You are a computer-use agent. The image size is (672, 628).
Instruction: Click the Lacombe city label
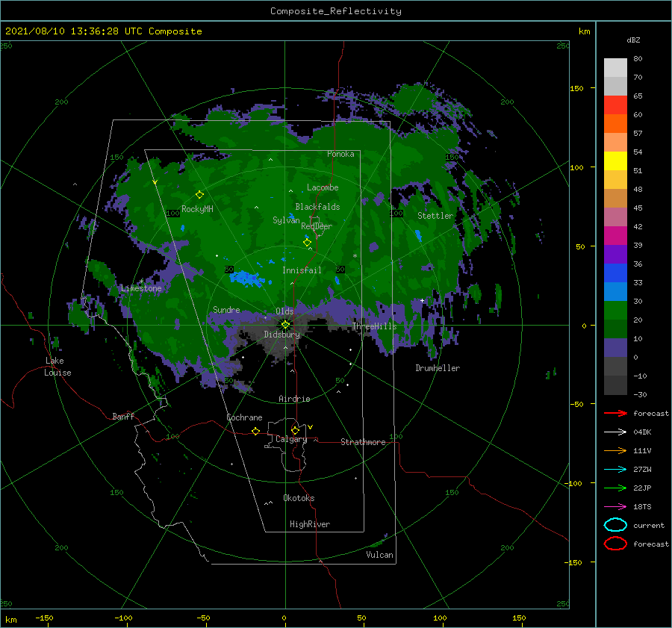[x=323, y=187]
